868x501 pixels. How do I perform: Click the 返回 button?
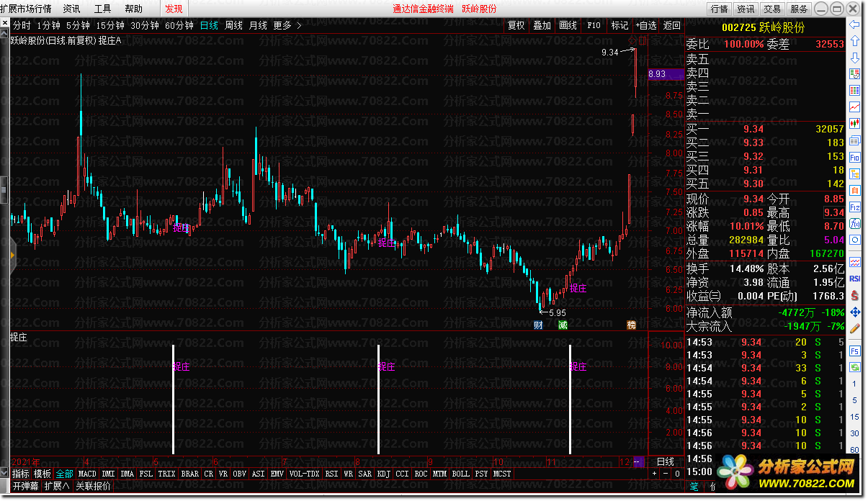coord(672,25)
